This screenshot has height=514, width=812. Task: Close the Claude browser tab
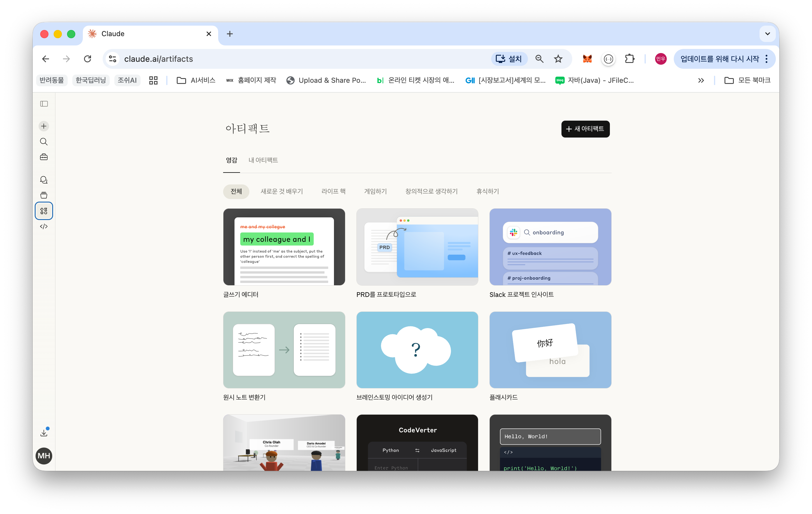[209, 34]
